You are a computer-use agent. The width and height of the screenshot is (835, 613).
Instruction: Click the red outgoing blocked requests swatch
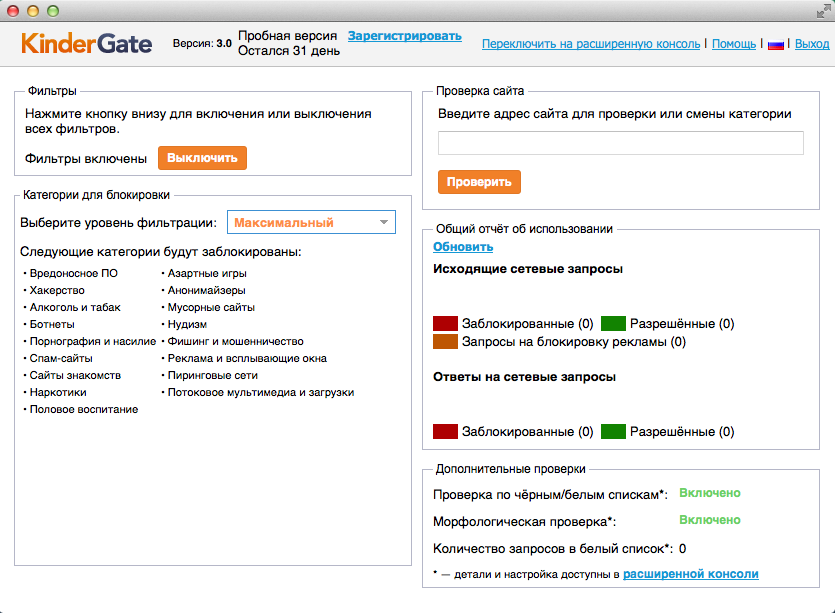(445, 324)
